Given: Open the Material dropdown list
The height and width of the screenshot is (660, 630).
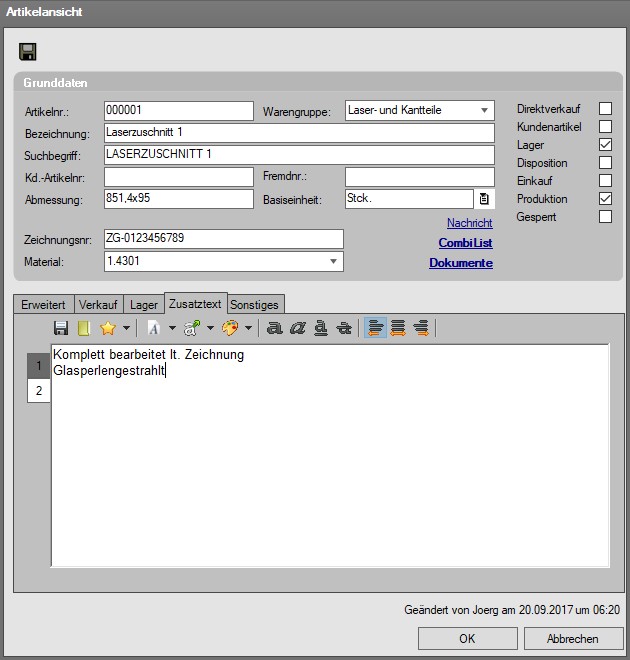Looking at the screenshot, I should [333, 262].
